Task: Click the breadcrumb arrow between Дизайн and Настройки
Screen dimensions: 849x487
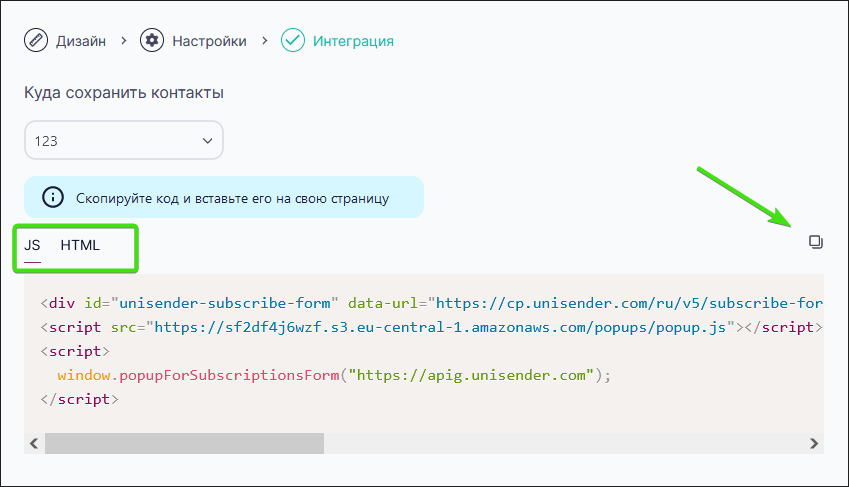Action: pyautogui.click(x=124, y=41)
